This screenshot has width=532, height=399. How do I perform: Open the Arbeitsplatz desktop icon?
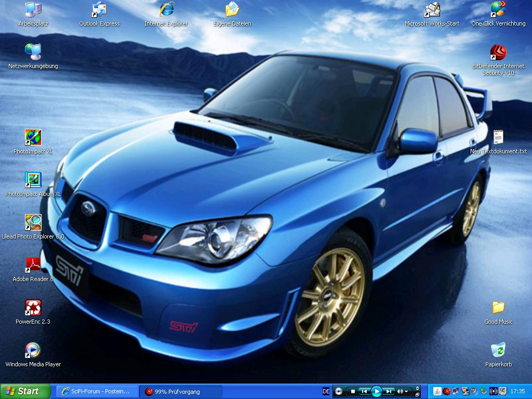click(x=33, y=9)
